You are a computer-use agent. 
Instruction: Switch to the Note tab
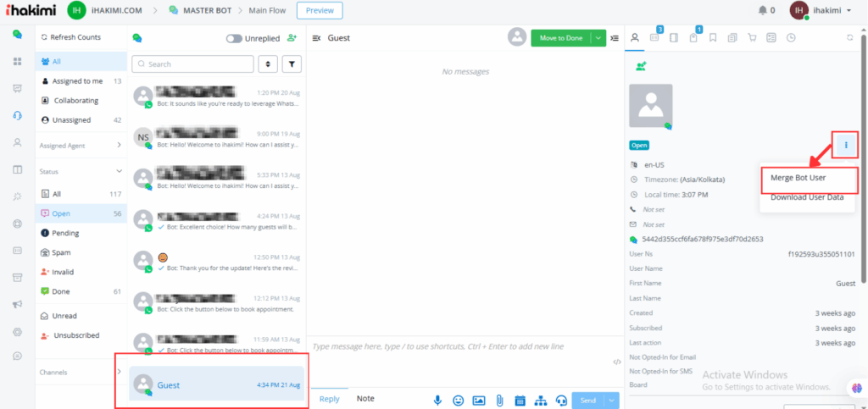coord(365,399)
